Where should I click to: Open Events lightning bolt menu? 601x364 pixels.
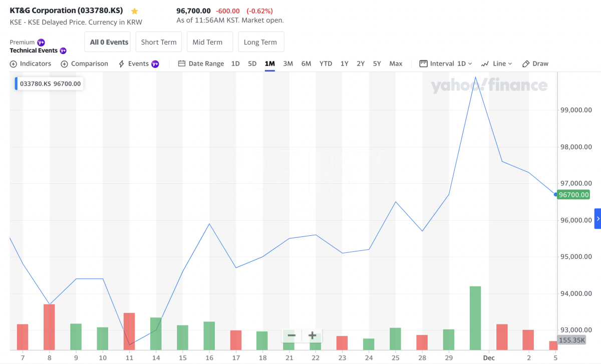pos(138,64)
